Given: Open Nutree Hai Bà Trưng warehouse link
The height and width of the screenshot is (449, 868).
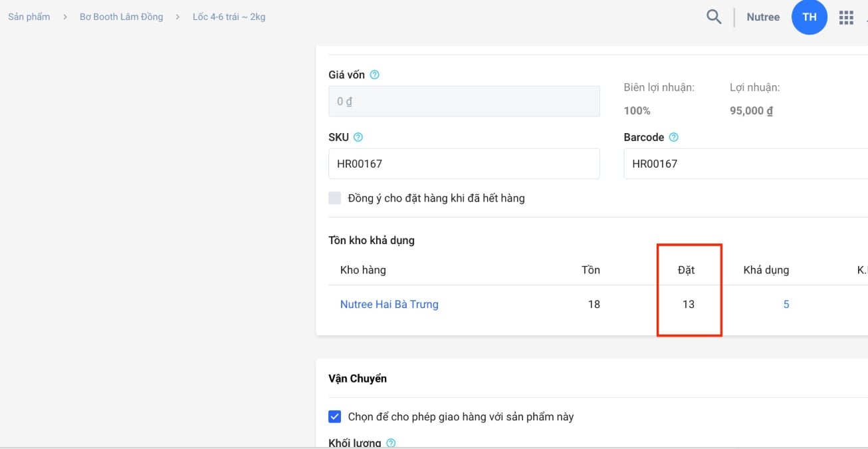Looking at the screenshot, I should [x=389, y=305].
